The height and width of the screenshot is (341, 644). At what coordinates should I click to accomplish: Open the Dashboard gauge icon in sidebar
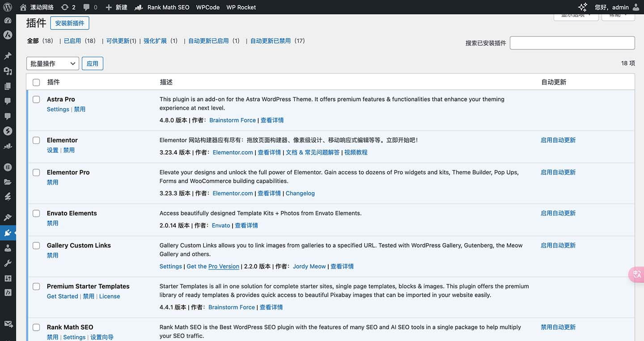click(x=8, y=21)
